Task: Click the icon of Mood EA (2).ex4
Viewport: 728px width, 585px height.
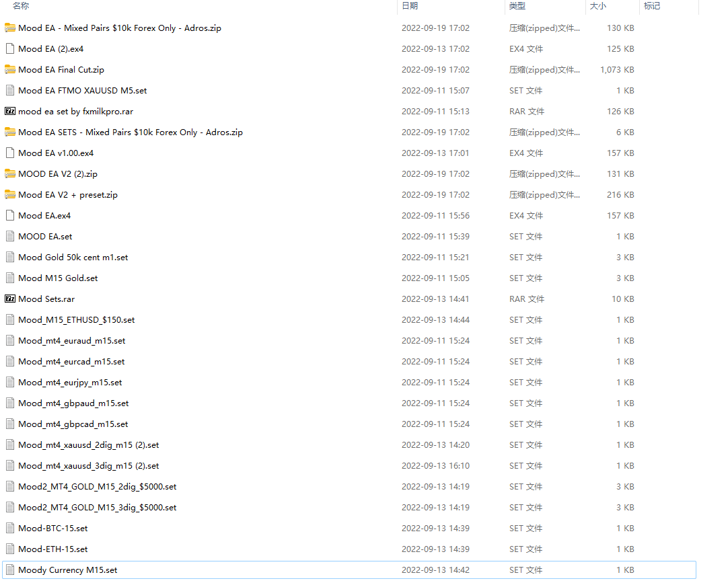Action: 10,49
